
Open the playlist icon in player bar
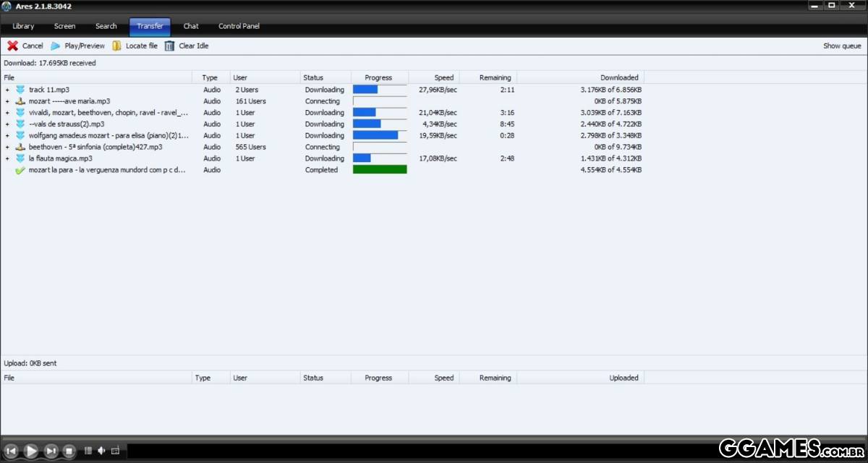(x=88, y=451)
